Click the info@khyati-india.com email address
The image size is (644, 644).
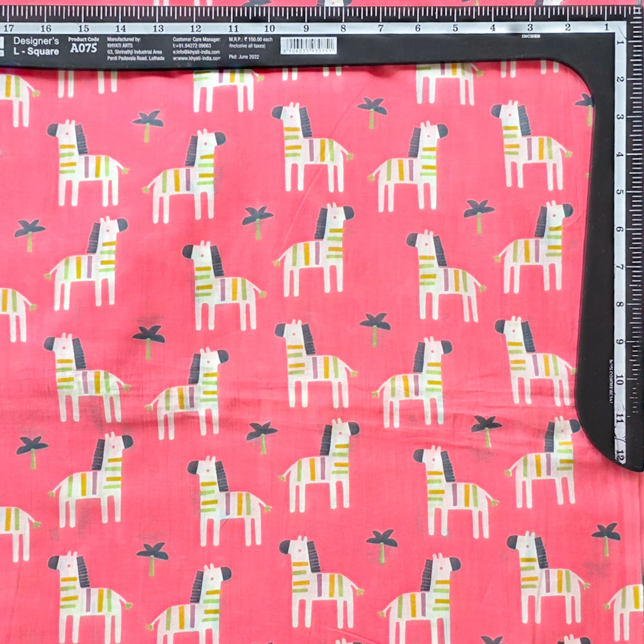[196, 52]
